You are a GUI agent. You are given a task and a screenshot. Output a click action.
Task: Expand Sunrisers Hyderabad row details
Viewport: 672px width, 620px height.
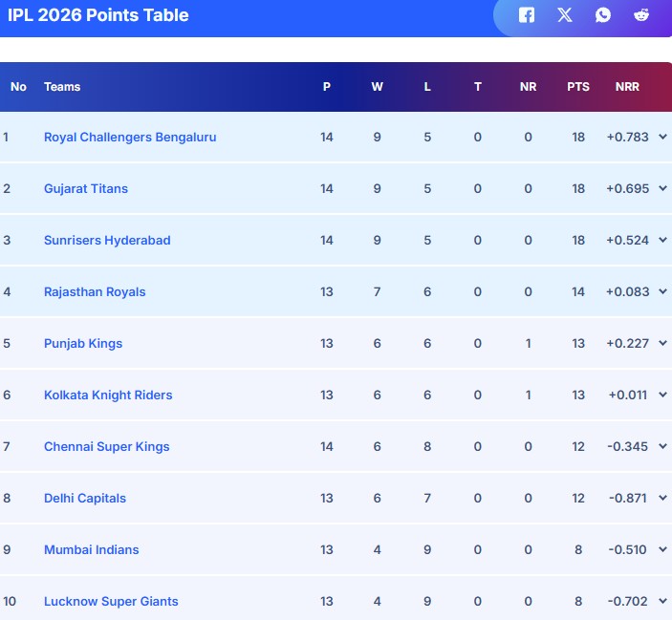(662, 240)
